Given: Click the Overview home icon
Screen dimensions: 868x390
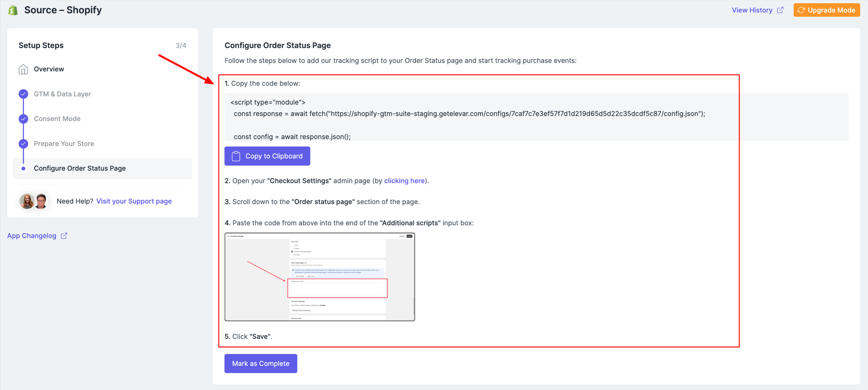Looking at the screenshot, I should click(23, 69).
